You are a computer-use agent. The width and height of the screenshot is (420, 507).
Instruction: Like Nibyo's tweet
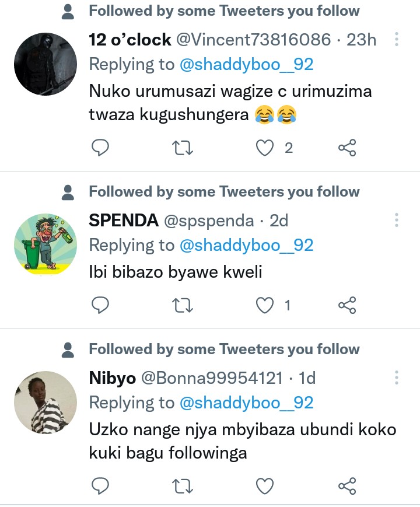265,485
